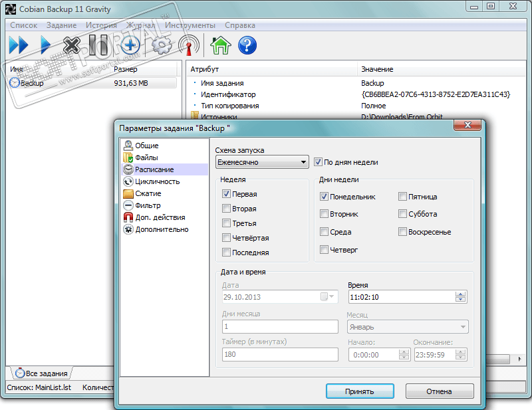Image resolution: width=532 pixels, height=410 pixels.
Task: Open the Справка menu
Action: [x=240, y=25]
